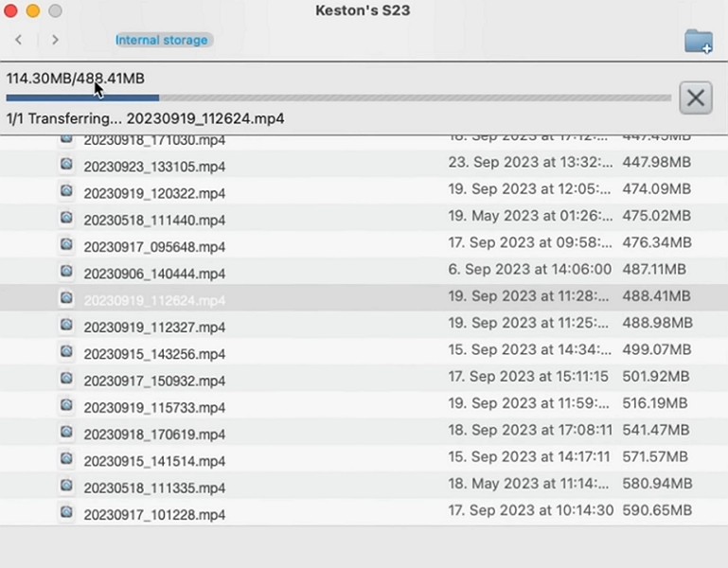Click file icon for 20230923_133105.mp4
Screen dimensions: 728x568
point(66,164)
